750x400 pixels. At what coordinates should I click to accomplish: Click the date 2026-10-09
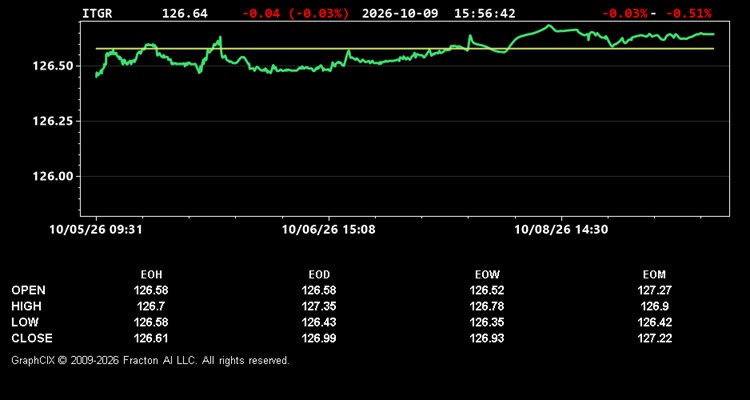400,13
